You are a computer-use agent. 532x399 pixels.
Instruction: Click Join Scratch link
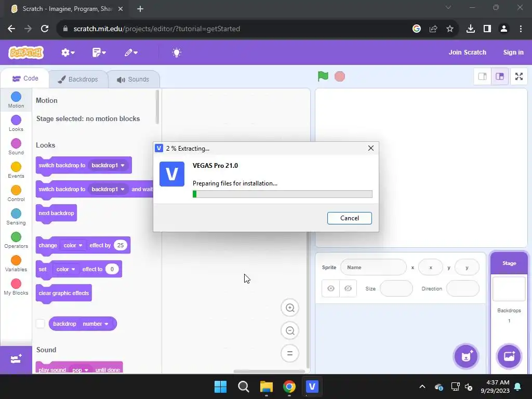[467, 52]
